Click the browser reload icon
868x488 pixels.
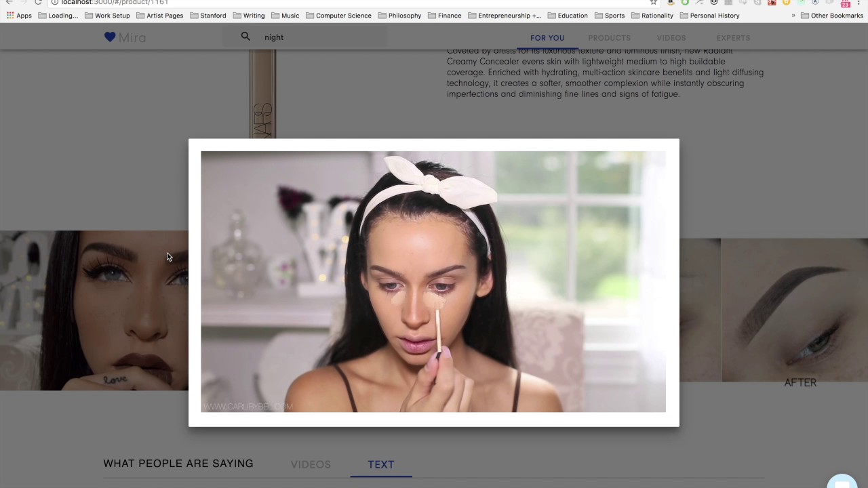pos(38,3)
